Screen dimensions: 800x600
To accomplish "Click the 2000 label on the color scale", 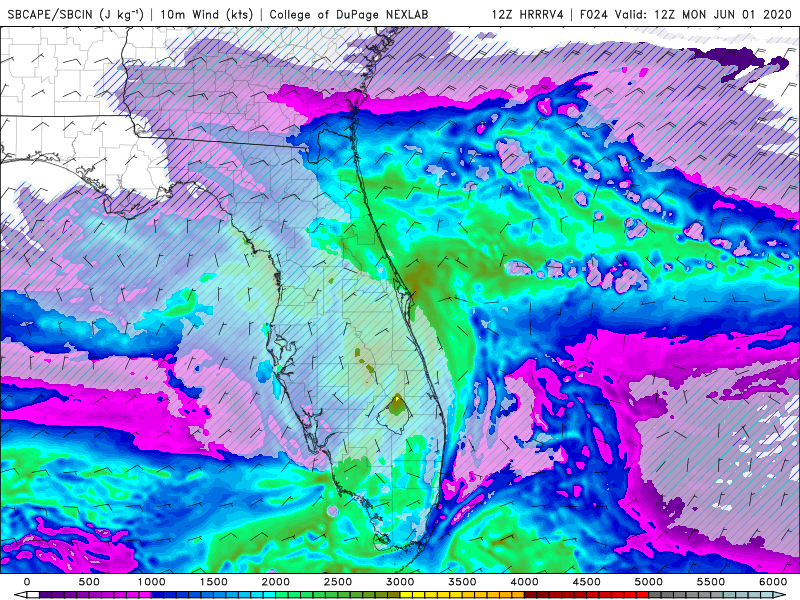I will click(x=276, y=582).
